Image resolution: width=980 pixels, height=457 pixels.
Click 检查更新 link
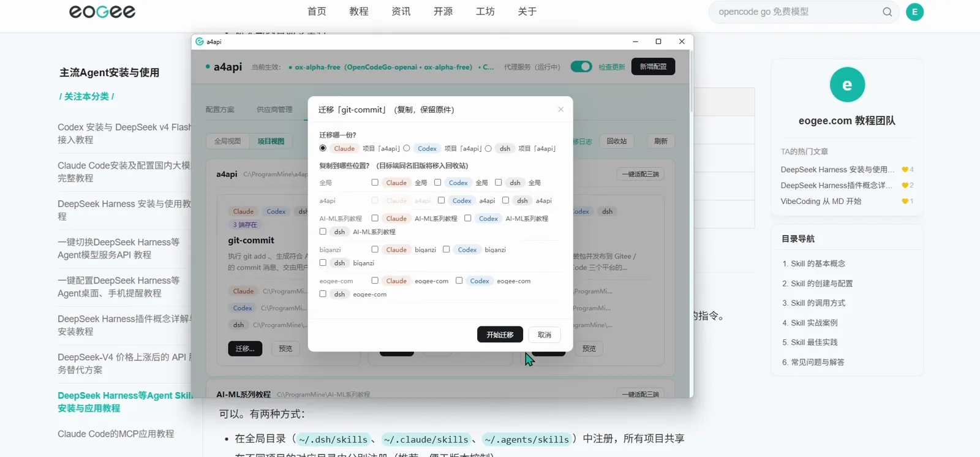pos(612,67)
